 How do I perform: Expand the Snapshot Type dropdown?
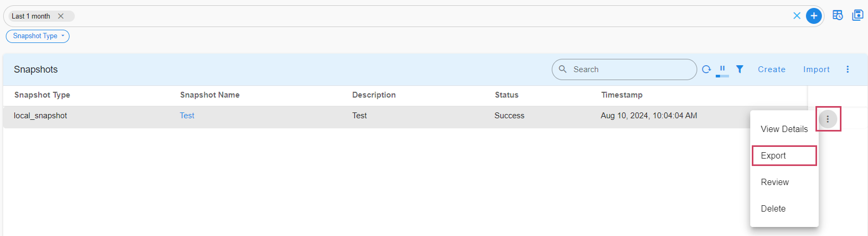(38, 36)
